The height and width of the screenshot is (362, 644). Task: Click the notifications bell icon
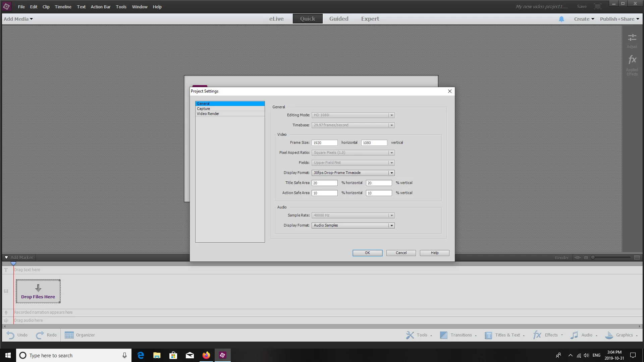[561, 19]
